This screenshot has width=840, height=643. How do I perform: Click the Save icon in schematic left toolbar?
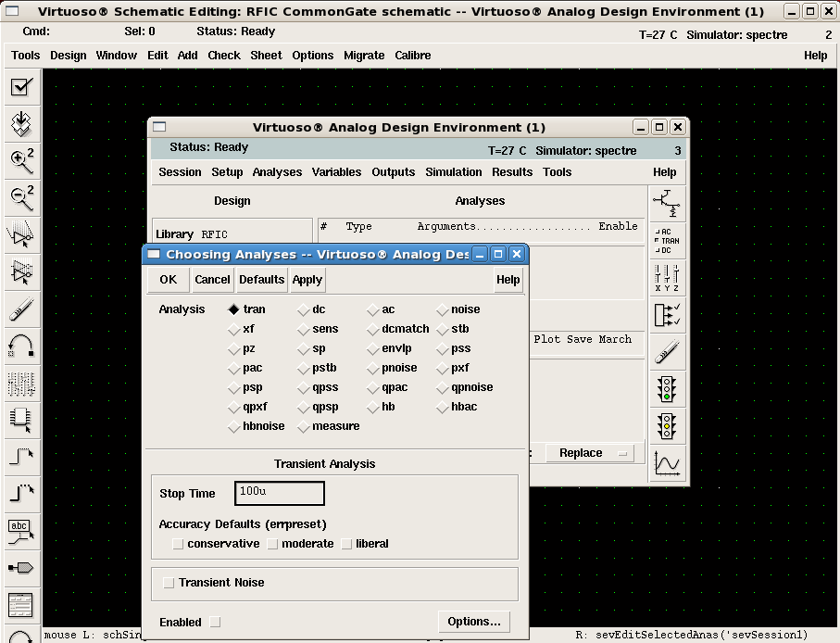tap(22, 124)
